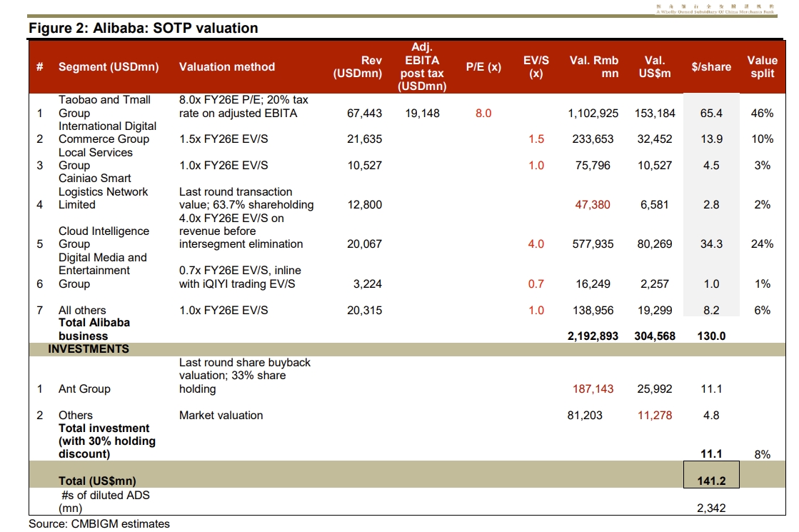Click Rmb valuation 233,653
This screenshot has height=532, width=799.
593,139
